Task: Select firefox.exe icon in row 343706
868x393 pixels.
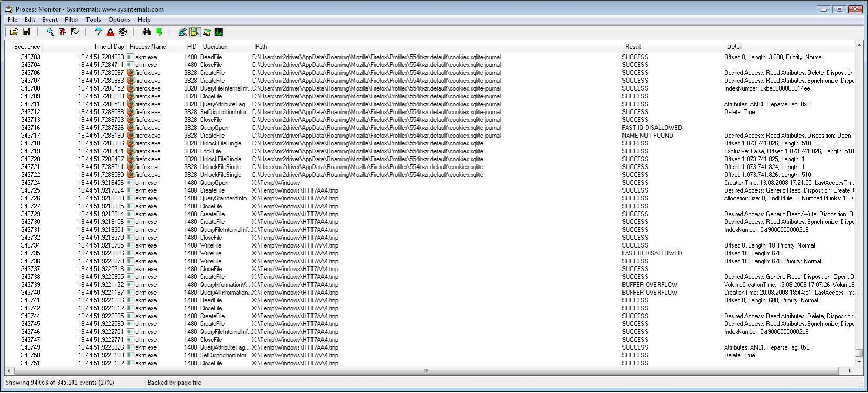Action: point(130,73)
